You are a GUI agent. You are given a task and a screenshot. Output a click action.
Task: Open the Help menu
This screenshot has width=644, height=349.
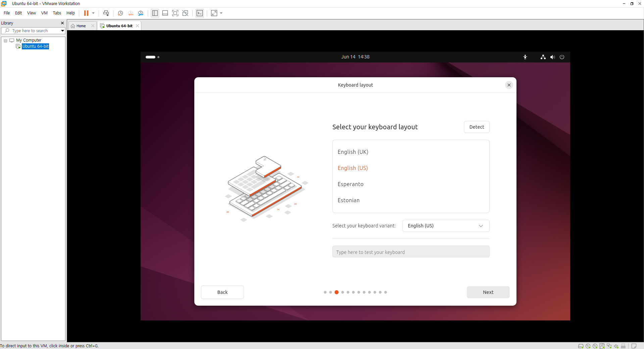coord(70,13)
